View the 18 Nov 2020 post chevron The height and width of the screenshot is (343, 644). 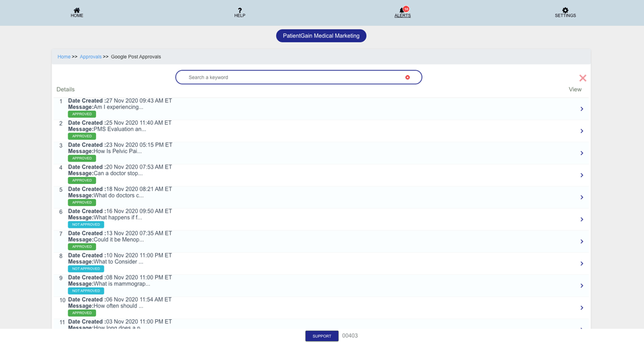pos(582,198)
